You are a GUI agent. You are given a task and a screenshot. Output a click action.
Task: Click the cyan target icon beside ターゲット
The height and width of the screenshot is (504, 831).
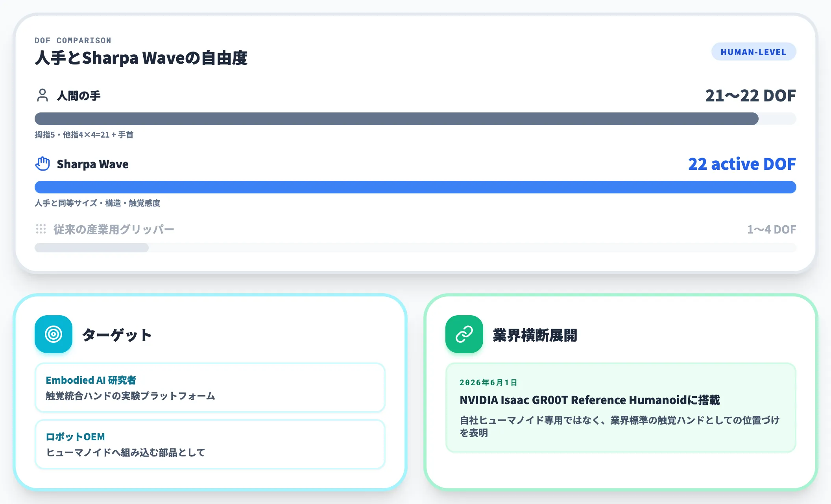point(54,334)
